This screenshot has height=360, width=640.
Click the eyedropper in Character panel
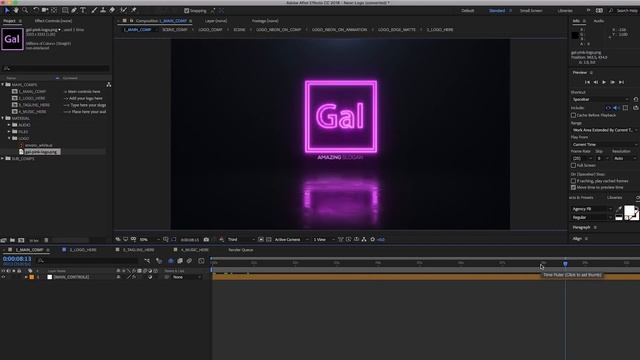pos(619,209)
